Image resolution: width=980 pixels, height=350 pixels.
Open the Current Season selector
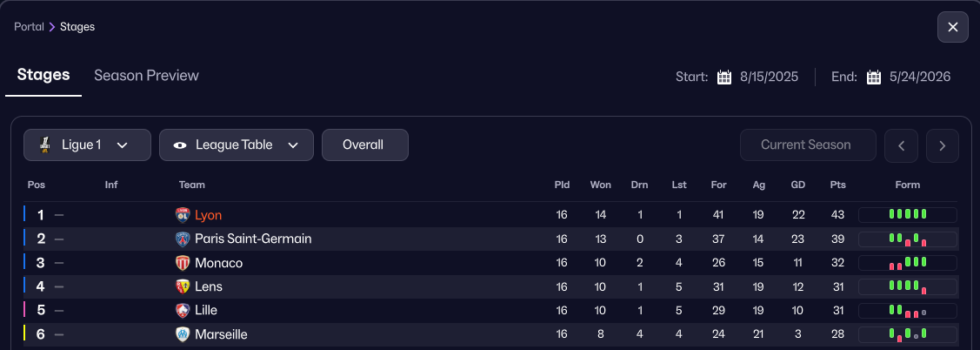808,145
